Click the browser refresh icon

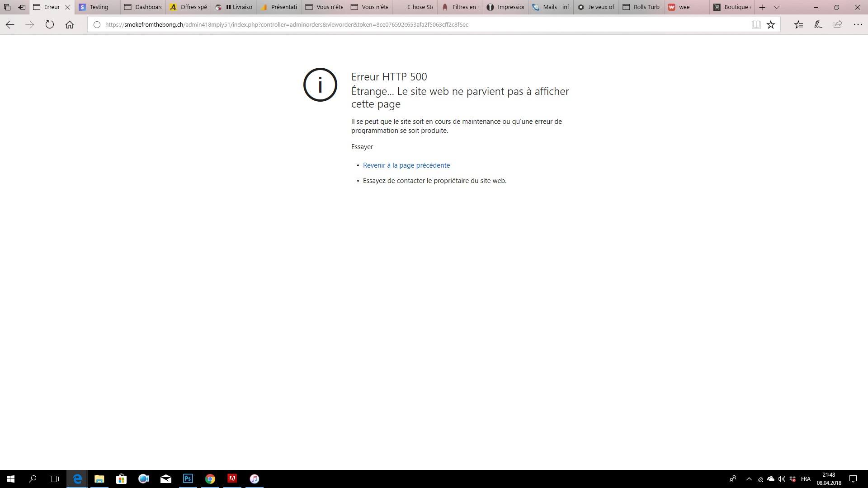[x=50, y=25]
